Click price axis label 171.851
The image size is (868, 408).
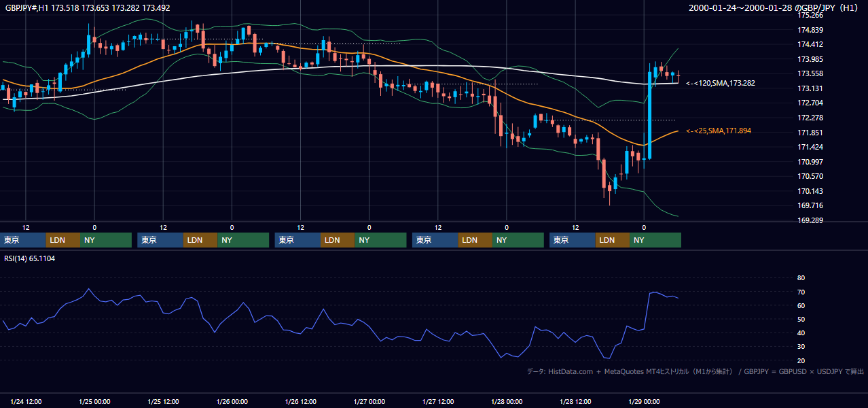point(809,133)
